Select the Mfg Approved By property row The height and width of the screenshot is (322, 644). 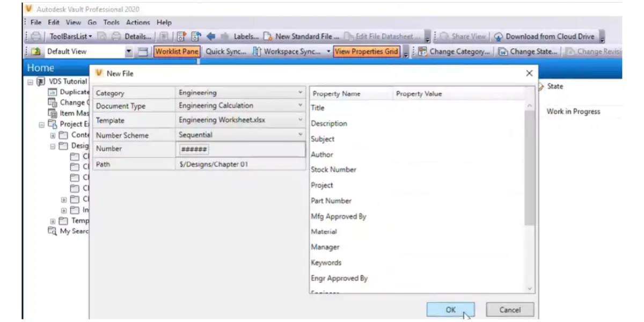[x=417, y=216]
